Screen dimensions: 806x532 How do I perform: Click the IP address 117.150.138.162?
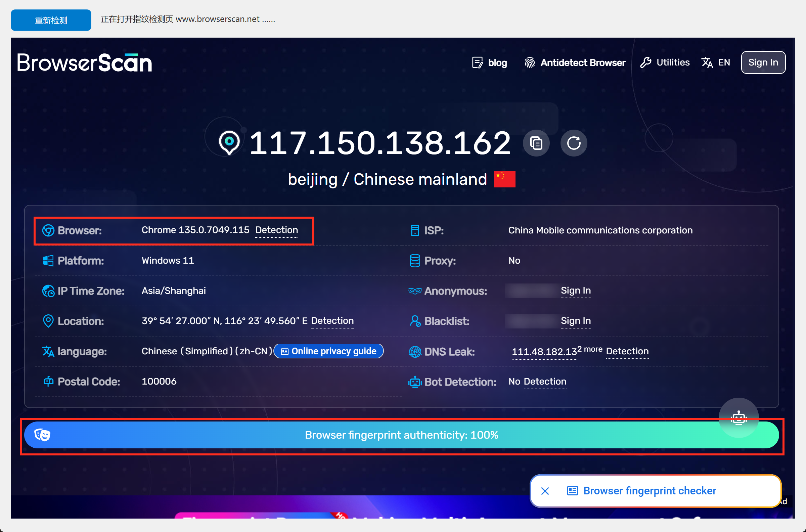tap(380, 143)
